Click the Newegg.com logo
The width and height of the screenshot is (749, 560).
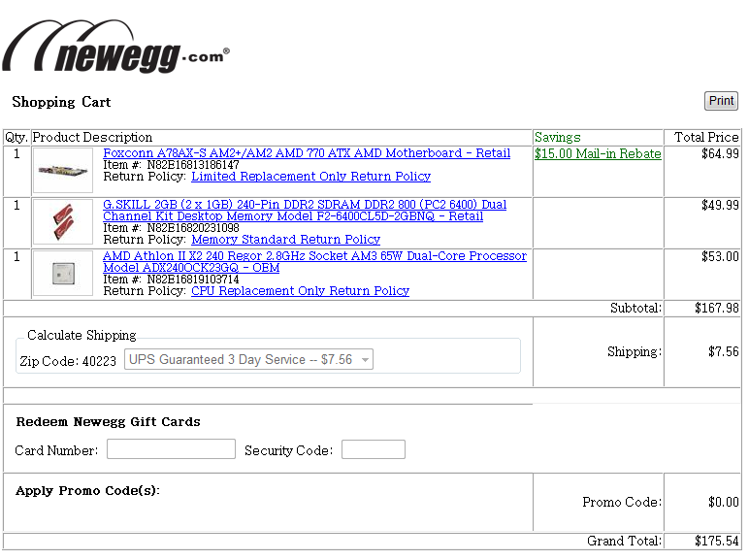[x=115, y=47]
